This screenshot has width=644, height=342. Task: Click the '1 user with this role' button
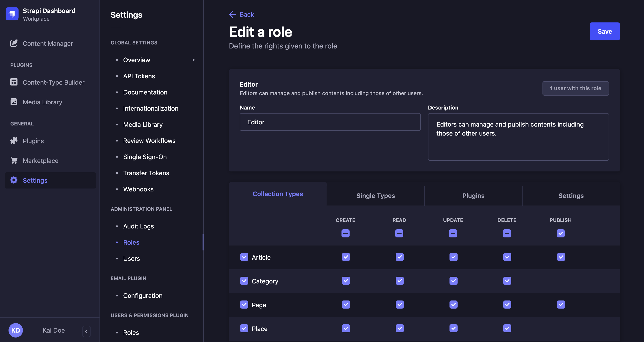tap(575, 88)
